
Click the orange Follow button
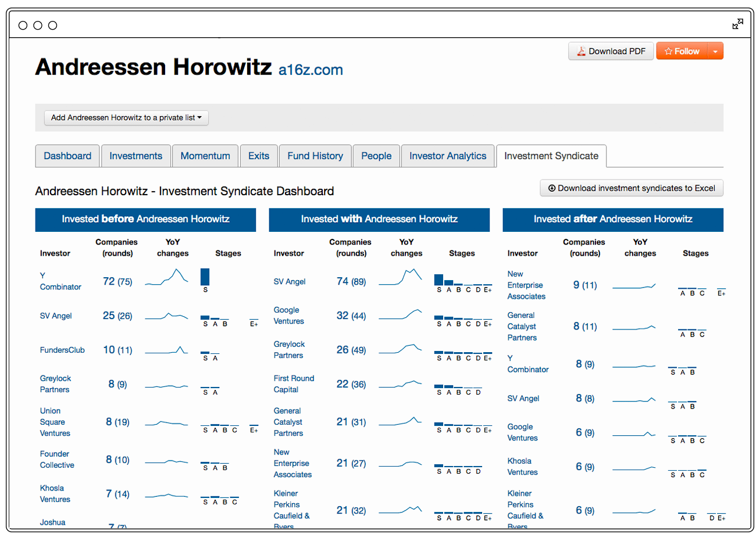pyautogui.click(x=682, y=51)
